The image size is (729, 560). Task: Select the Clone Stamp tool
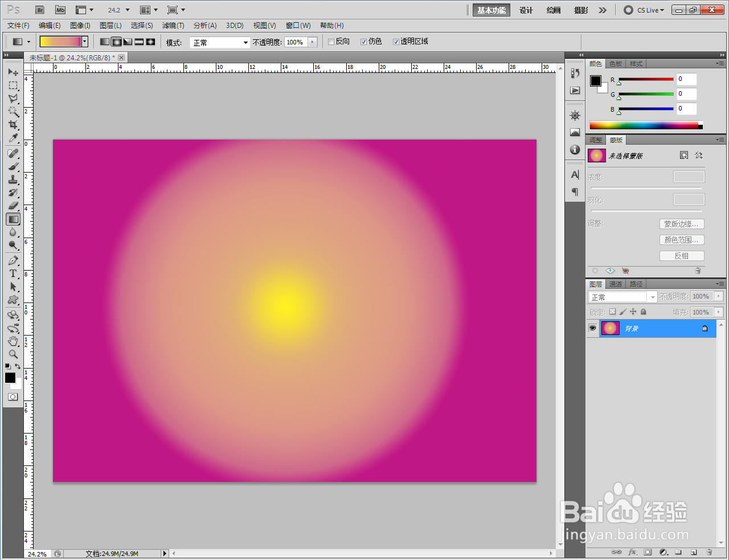coord(13,179)
